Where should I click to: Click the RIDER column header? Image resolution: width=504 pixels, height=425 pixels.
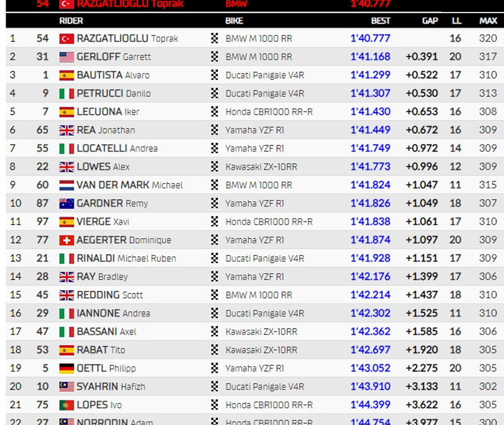tap(71, 21)
